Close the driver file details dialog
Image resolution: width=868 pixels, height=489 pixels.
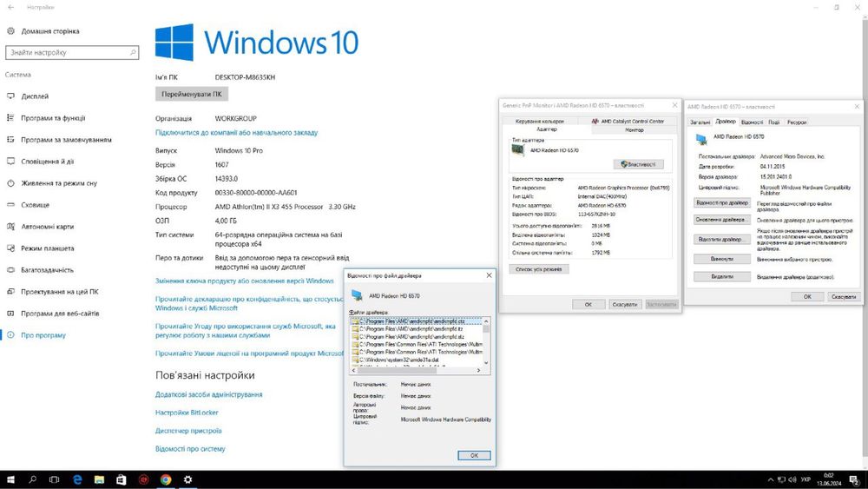(x=489, y=275)
